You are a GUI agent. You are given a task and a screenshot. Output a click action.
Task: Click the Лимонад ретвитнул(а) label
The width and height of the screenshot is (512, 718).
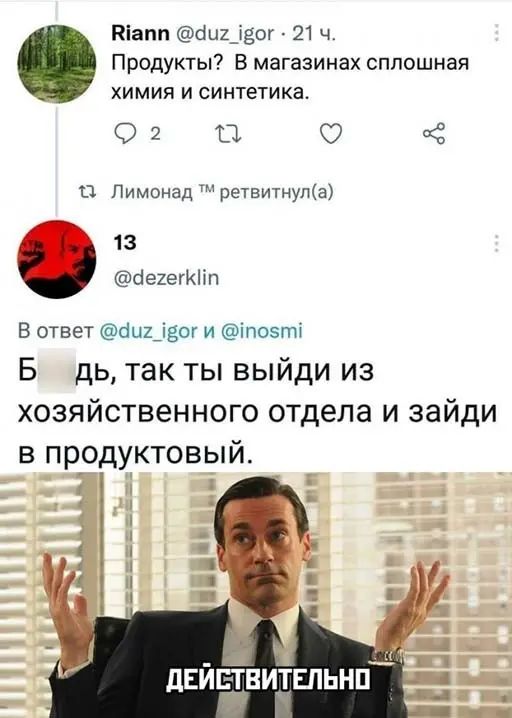point(223,192)
